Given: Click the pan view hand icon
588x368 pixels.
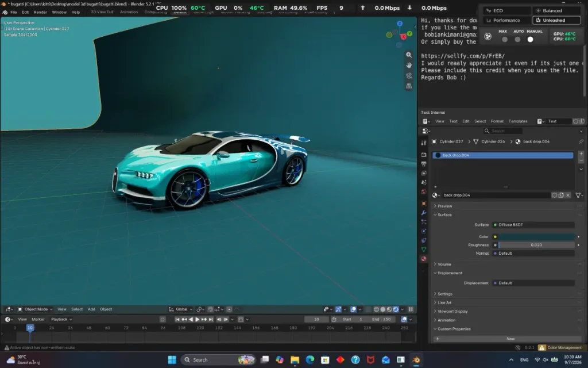Looking at the screenshot, I should click(409, 65).
